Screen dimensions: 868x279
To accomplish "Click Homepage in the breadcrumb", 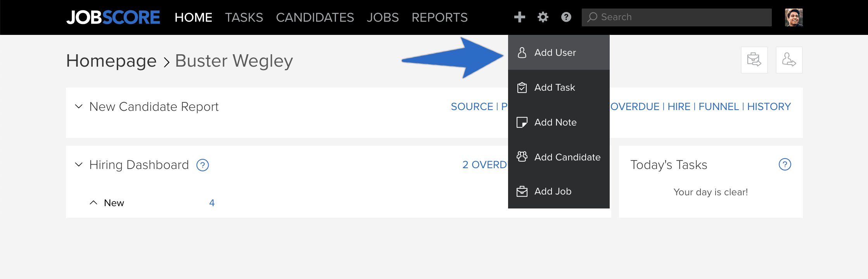I will tap(111, 61).
